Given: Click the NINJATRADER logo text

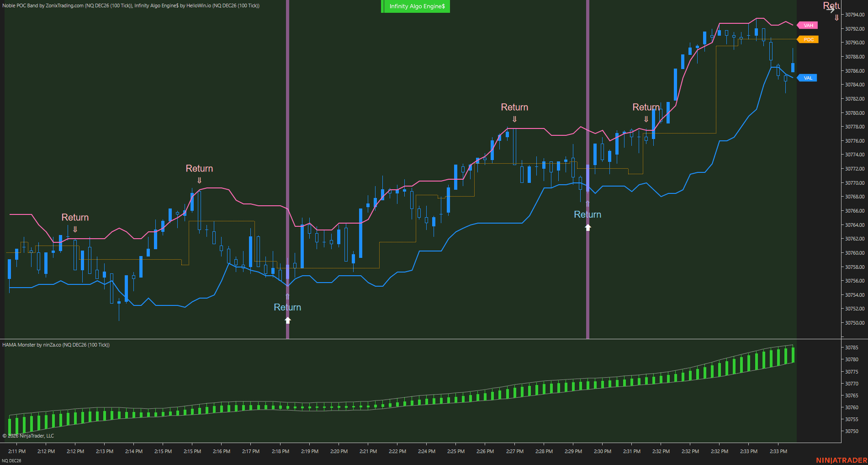Looking at the screenshot, I should [842, 460].
